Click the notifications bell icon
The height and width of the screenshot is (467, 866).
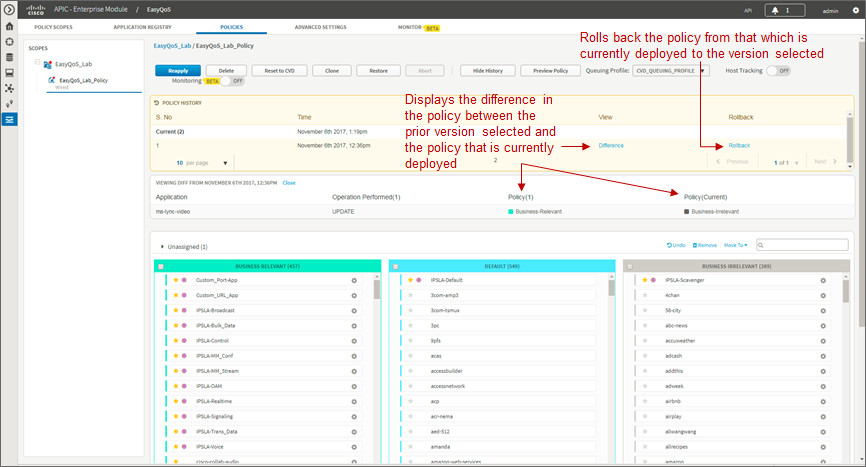pyautogui.click(x=775, y=10)
